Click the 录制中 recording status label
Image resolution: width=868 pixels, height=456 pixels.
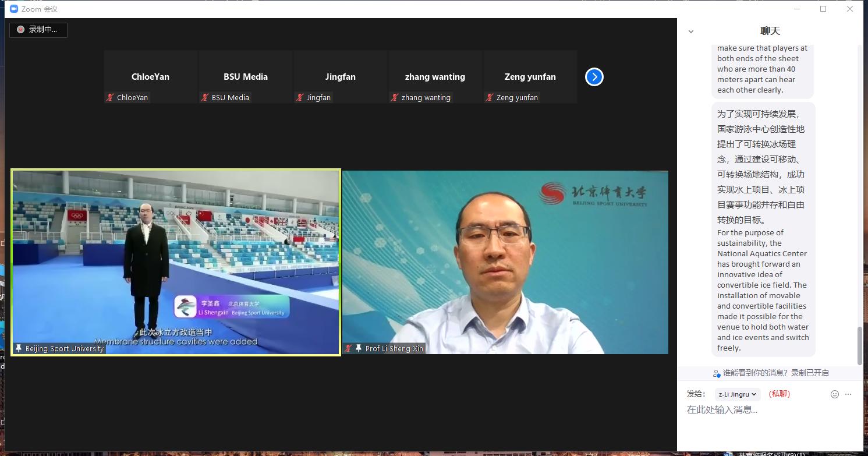tap(43, 30)
